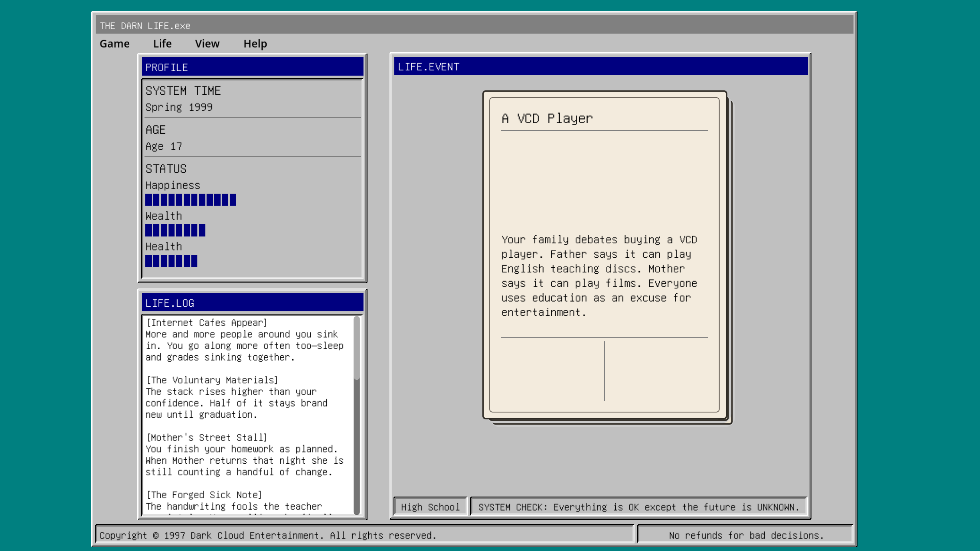Click the 'Health' label
980x551 pixels.
tap(164, 246)
